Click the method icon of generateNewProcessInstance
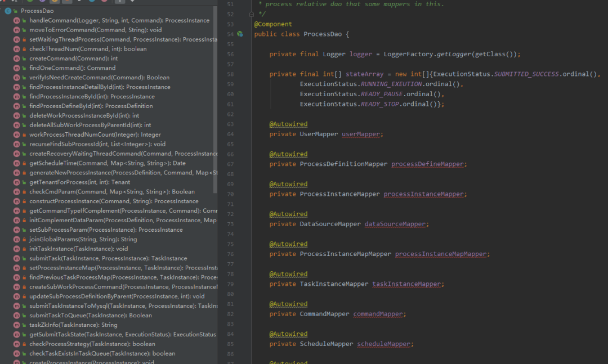Image resolution: width=608 pixels, height=364 pixels. [17, 173]
